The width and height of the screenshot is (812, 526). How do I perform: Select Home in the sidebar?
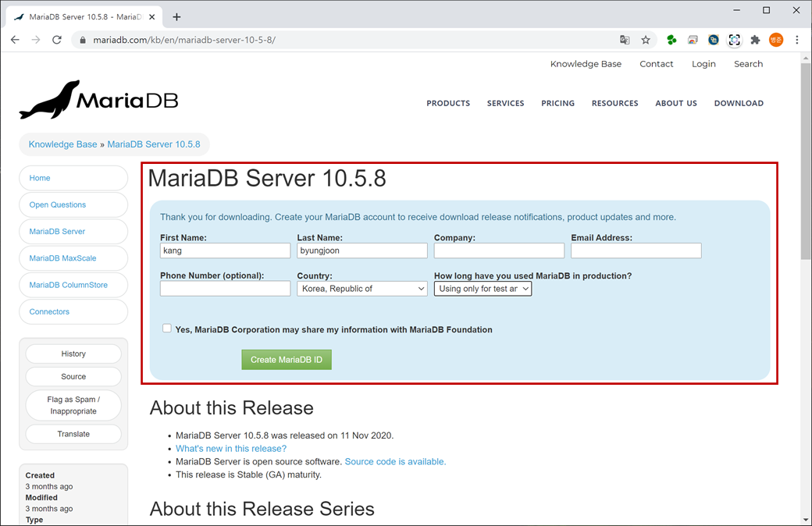pos(73,178)
